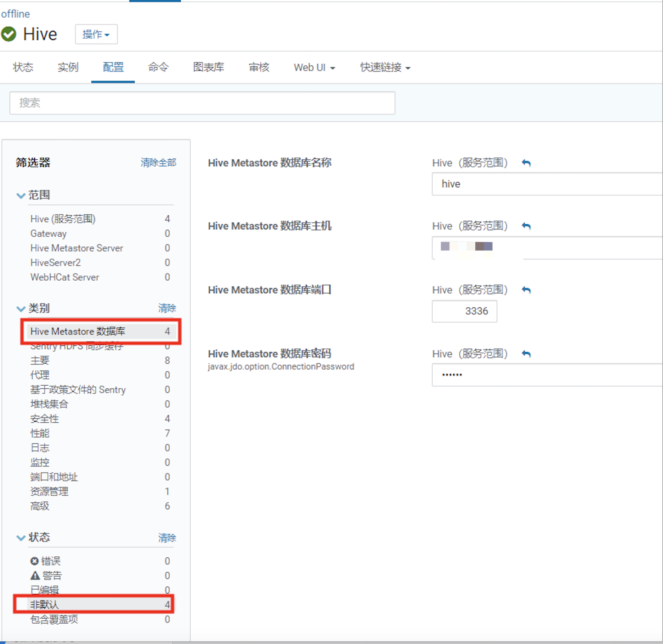This screenshot has height=644, width=663.
Task: Click the offline cluster link
Action: click(x=15, y=14)
